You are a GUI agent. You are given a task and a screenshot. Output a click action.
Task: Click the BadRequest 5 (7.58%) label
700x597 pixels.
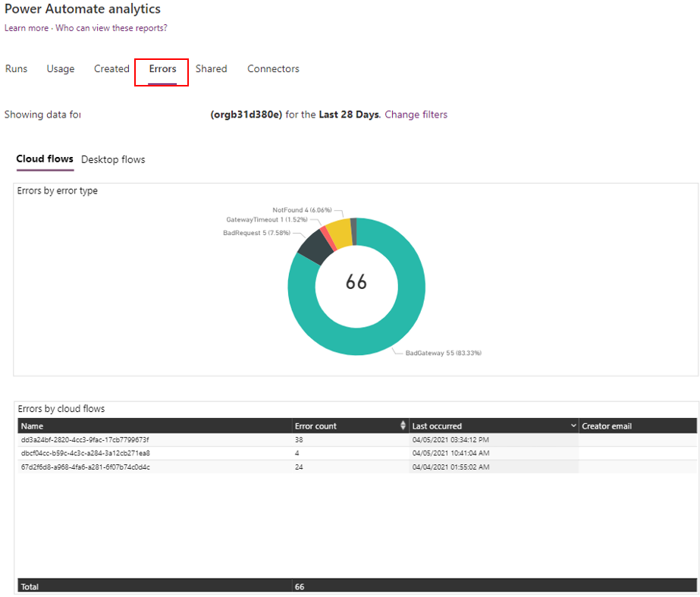256,233
